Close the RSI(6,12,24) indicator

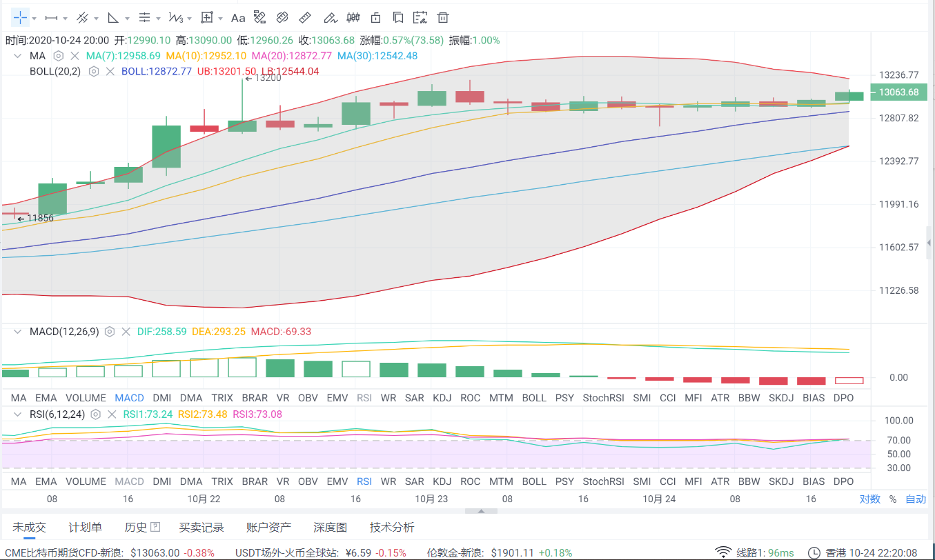click(x=112, y=414)
